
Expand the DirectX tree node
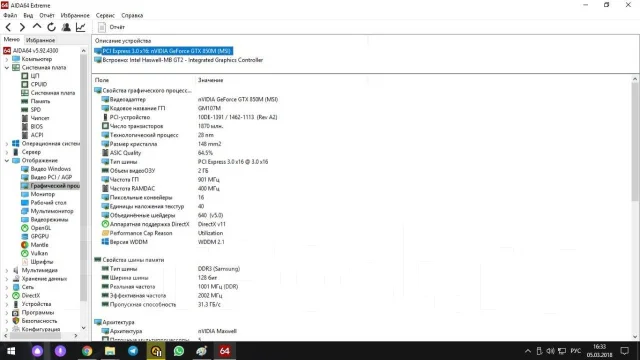(x=6, y=296)
